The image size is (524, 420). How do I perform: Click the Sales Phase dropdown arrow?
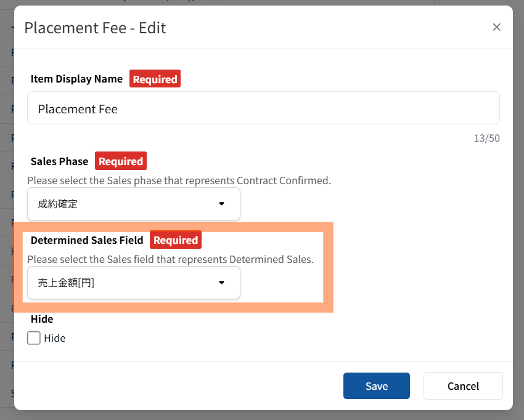tap(222, 204)
